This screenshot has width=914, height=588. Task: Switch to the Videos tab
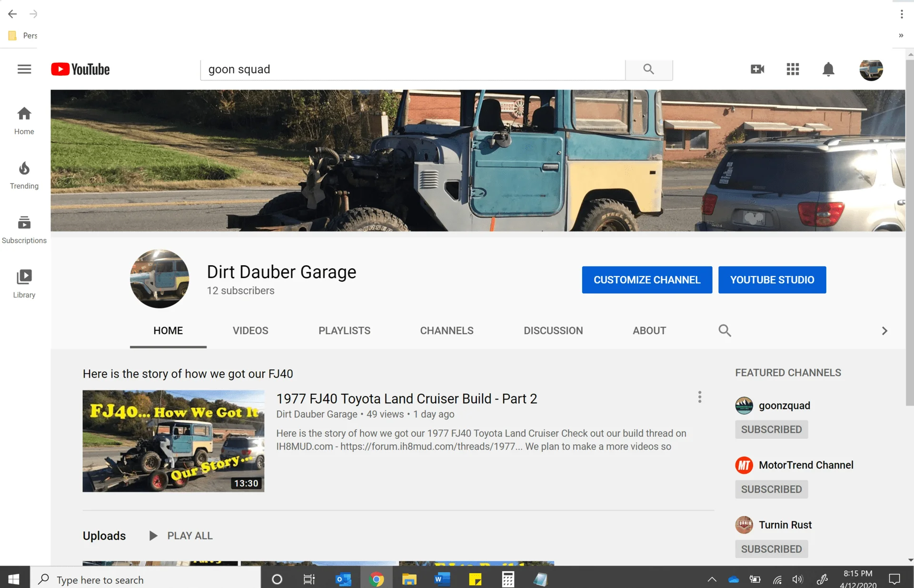pos(250,330)
